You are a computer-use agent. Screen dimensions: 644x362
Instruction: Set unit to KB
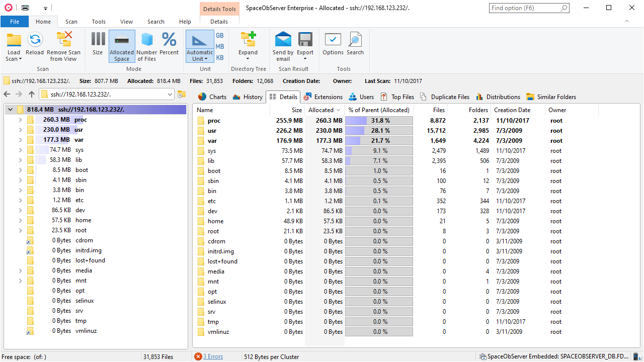(220, 58)
